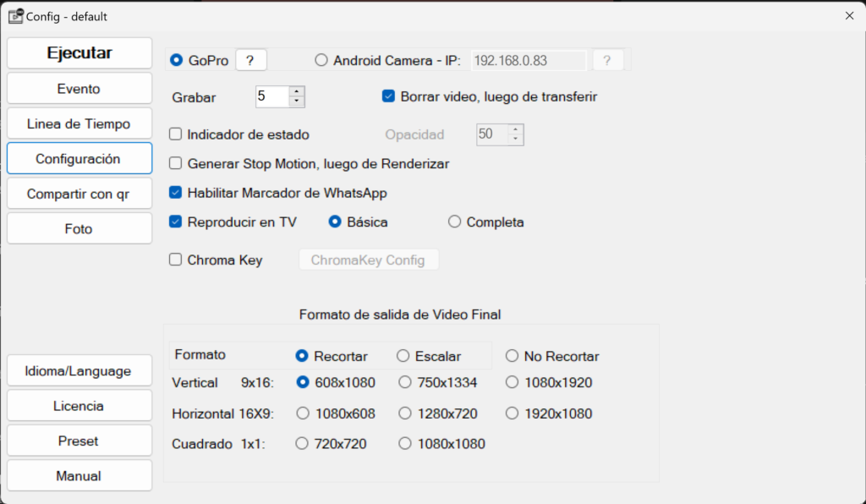Decrease Grabar value with down arrow
This screenshot has width=866, height=504.
point(296,102)
